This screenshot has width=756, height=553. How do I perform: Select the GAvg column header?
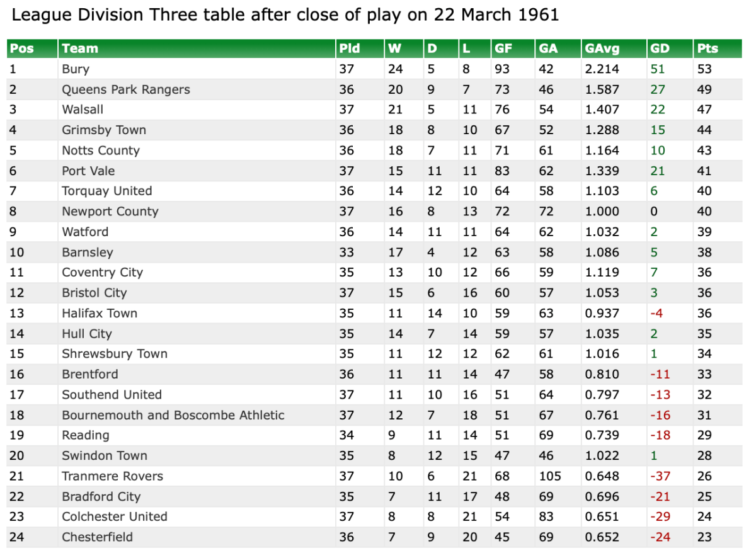[x=602, y=48]
